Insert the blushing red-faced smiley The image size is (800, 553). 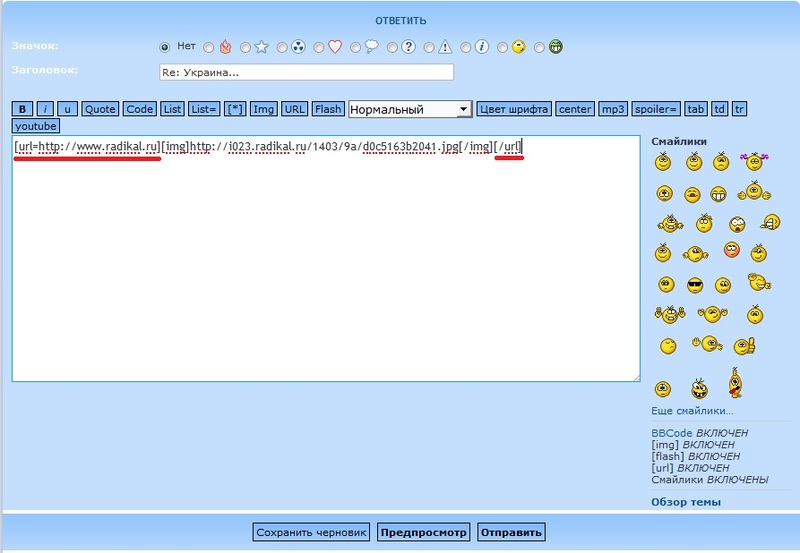732,249
